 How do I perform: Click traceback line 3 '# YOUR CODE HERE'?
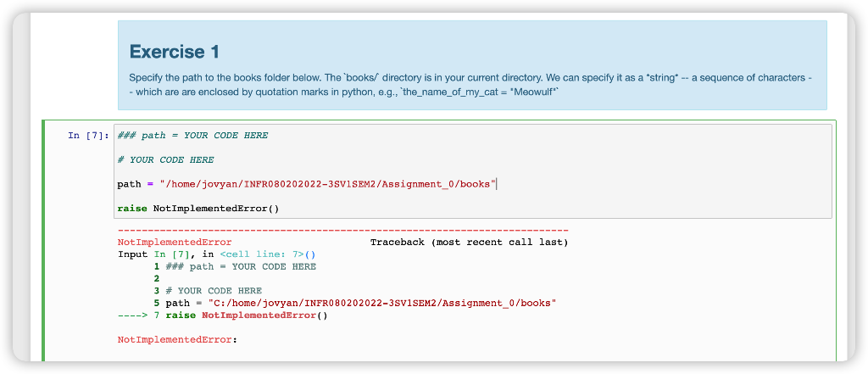click(x=209, y=290)
